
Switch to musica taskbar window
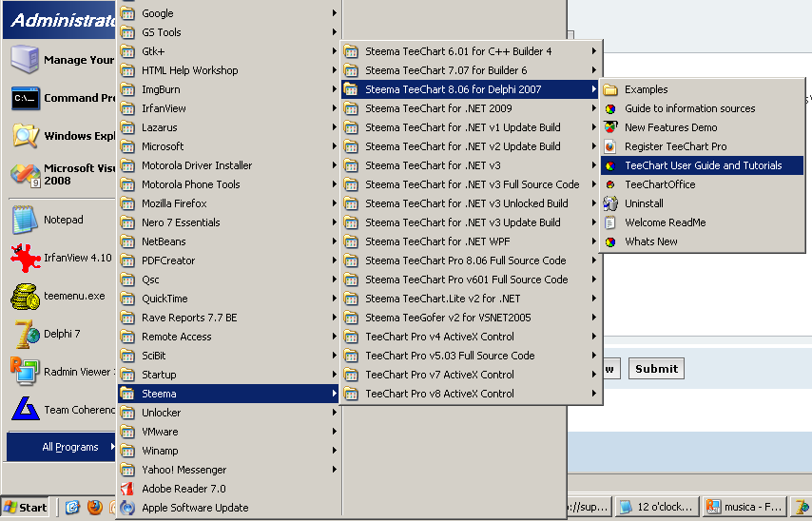coord(744,507)
